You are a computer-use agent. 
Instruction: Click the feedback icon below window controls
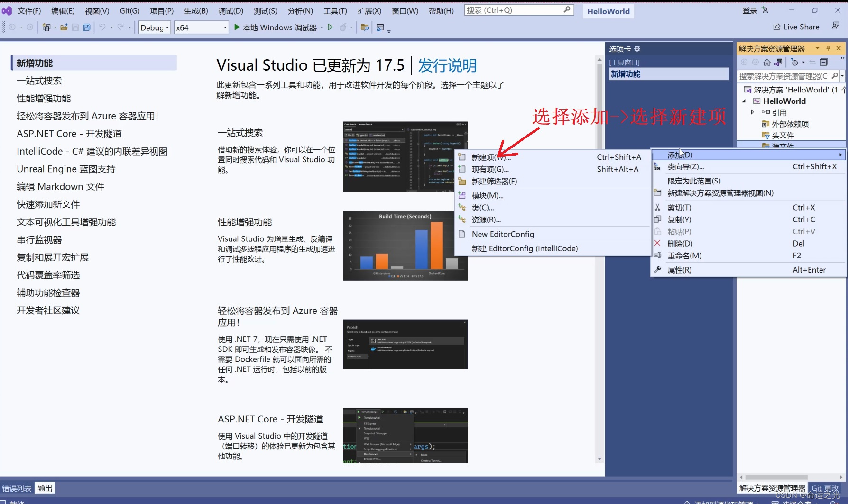click(835, 26)
